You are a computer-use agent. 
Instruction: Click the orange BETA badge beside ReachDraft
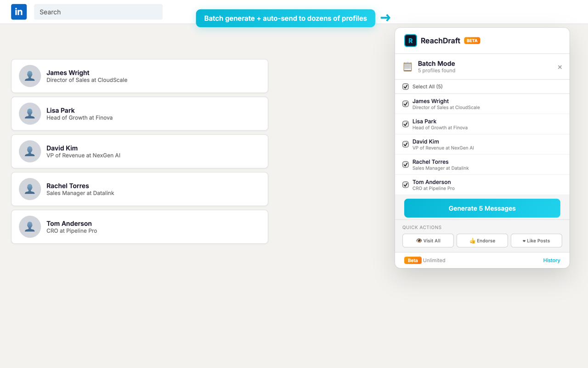tap(472, 40)
